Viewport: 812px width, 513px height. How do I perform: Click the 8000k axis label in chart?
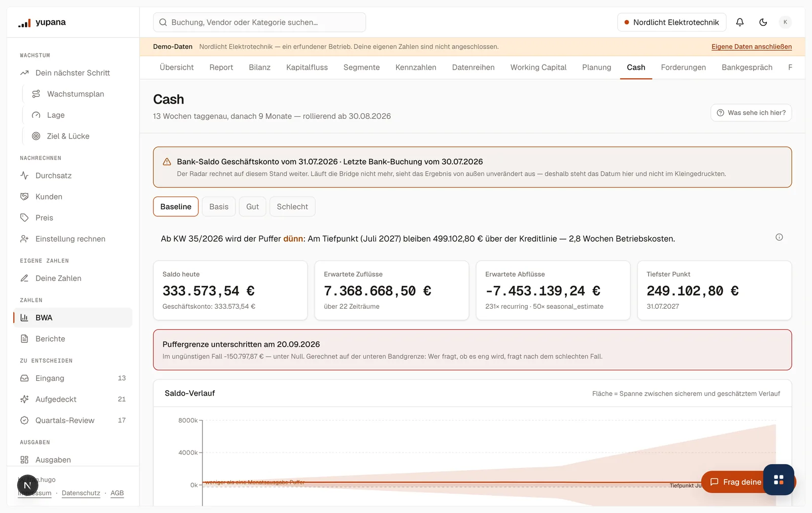click(188, 421)
